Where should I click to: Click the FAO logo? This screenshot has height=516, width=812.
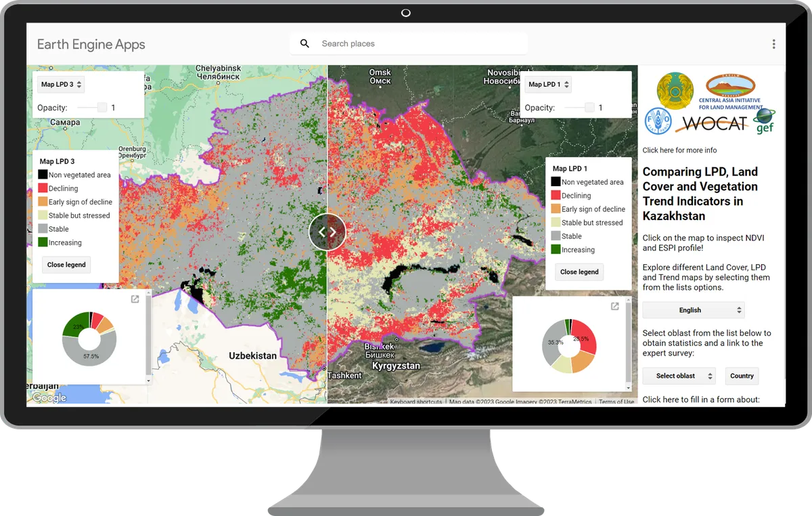click(x=657, y=121)
